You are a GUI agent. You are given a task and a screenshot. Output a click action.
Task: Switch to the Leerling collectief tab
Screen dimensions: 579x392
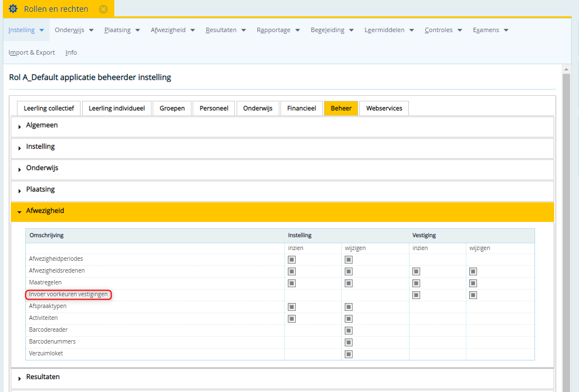[49, 108]
